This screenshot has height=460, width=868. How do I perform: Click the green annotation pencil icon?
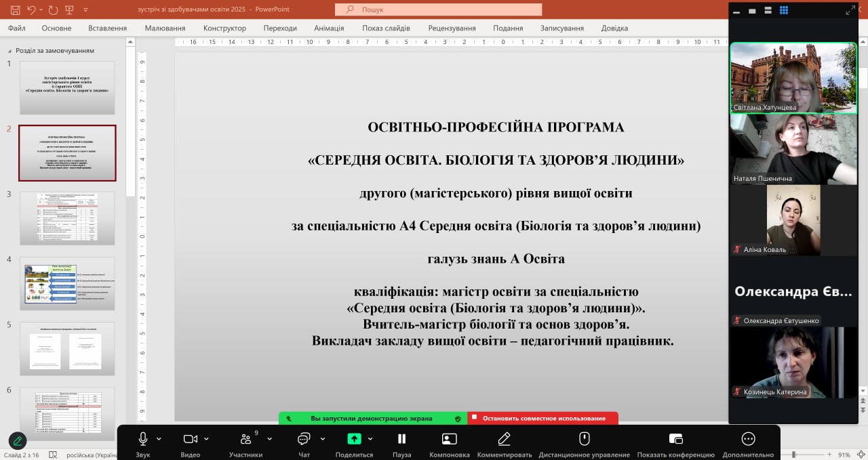pyautogui.click(x=18, y=441)
